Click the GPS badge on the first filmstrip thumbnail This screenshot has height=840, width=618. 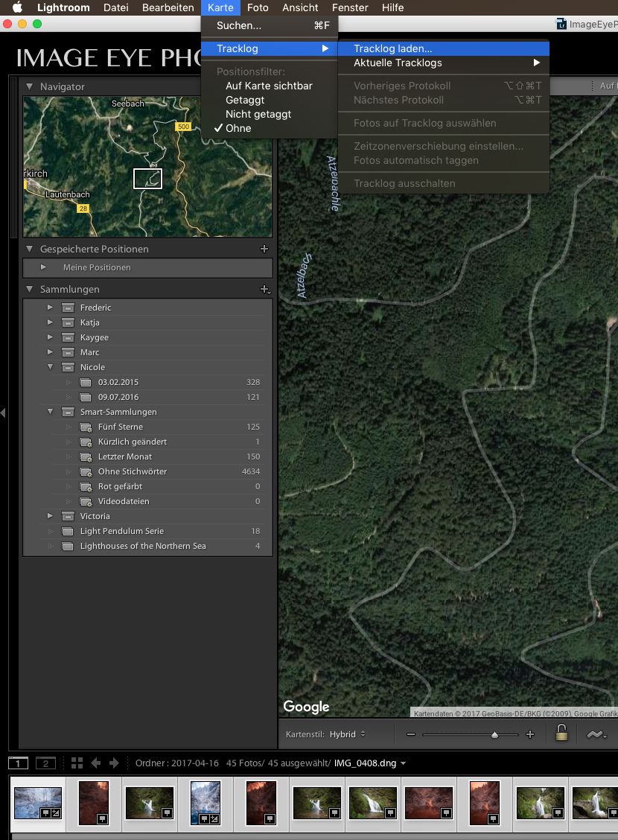(x=46, y=812)
